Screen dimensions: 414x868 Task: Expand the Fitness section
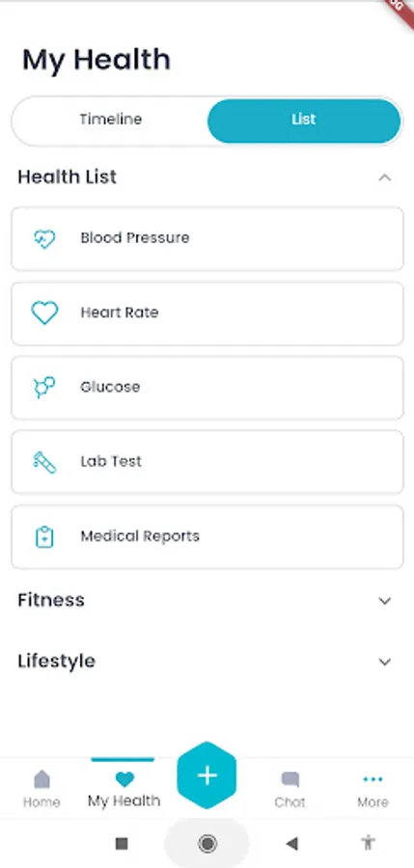[205, 601]
